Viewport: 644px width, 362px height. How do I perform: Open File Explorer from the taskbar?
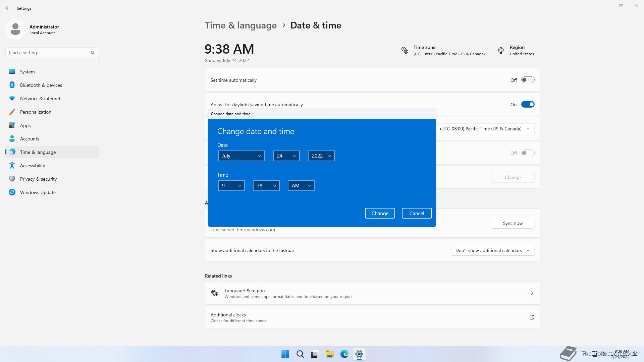(x=329, y=354)
